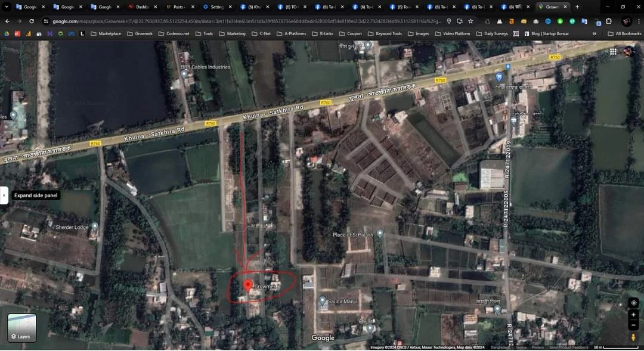Expand hidden bookmarks with chevron

(594, 33)
